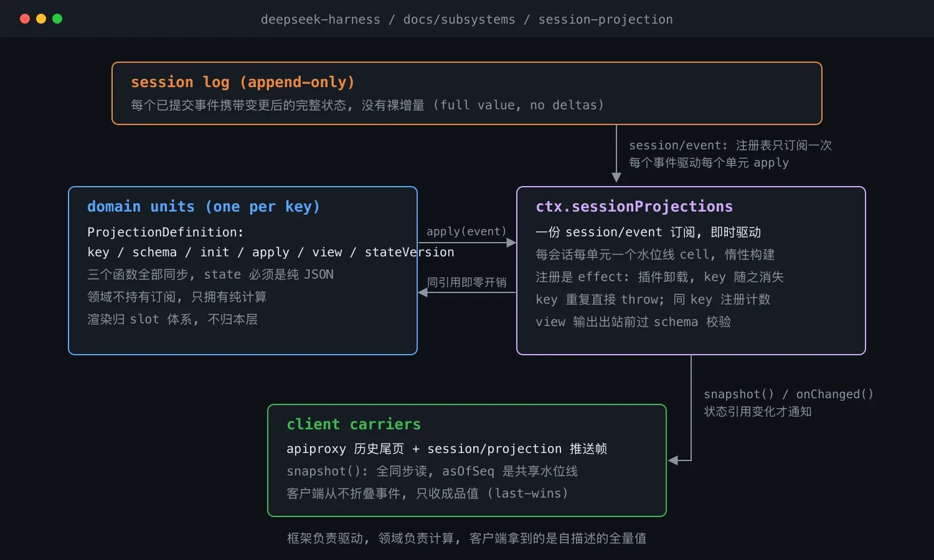Select "docs/subsystems" in the title path
This screenshot has width=934, height=560.
coord(459,19)
